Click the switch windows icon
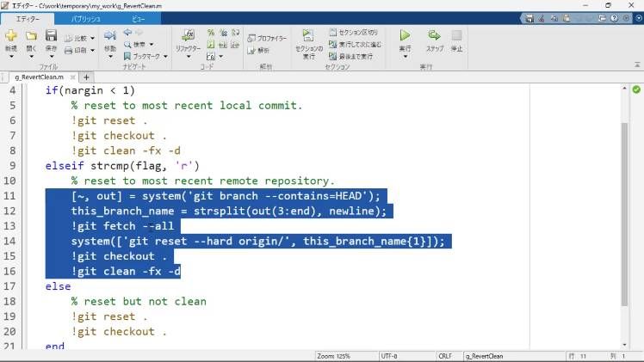Screen dimensions: 644x362 [602, 18]
